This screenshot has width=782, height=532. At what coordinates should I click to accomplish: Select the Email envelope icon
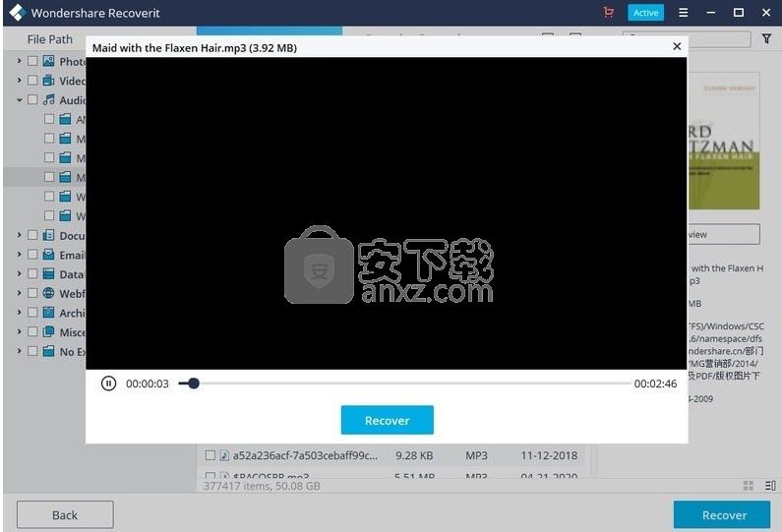coord(48,255)
